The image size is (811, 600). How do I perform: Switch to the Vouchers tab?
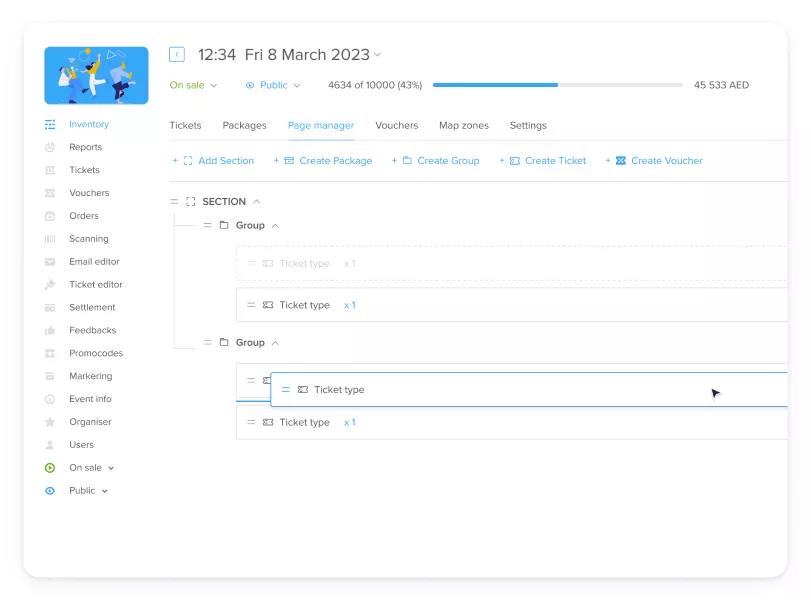[x=396, y=126]
